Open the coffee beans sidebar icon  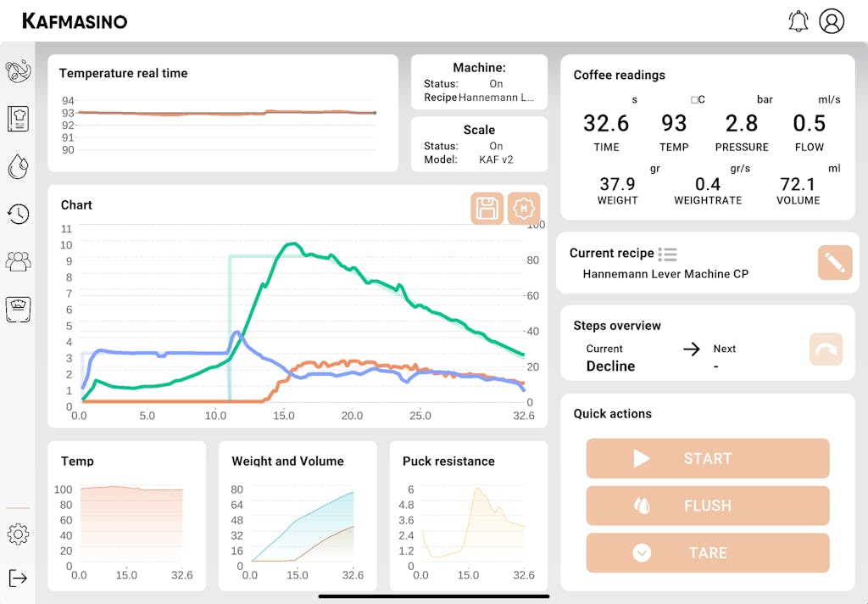pyautogui.click(x=18, y=71)
